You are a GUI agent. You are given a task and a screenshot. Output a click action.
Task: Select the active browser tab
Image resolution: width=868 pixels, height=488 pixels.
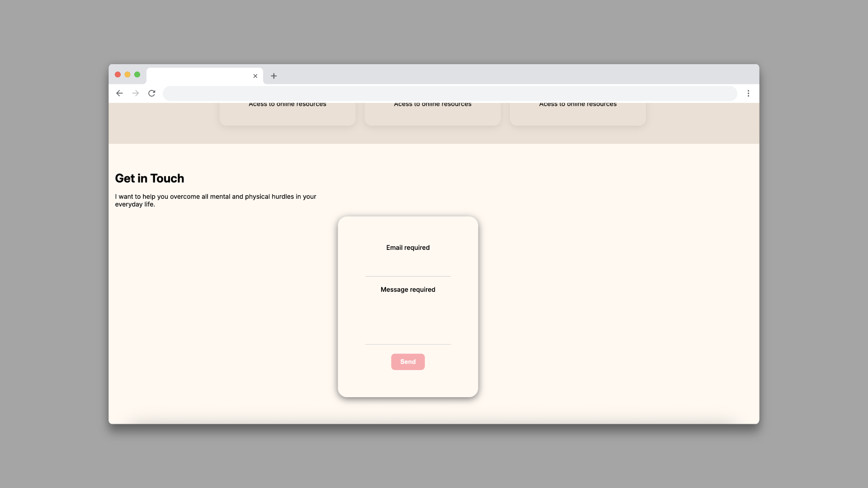click(x=199, y=76)
